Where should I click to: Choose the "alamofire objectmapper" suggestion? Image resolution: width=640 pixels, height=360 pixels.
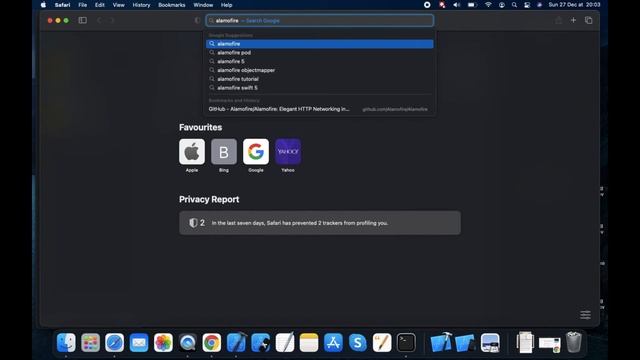pos(320,70)
